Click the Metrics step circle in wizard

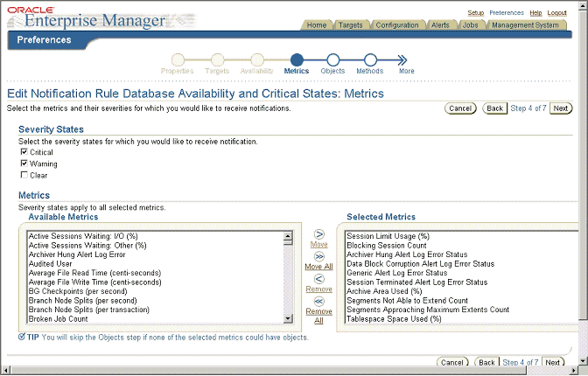pyautogui.click(x=296, y=59)
